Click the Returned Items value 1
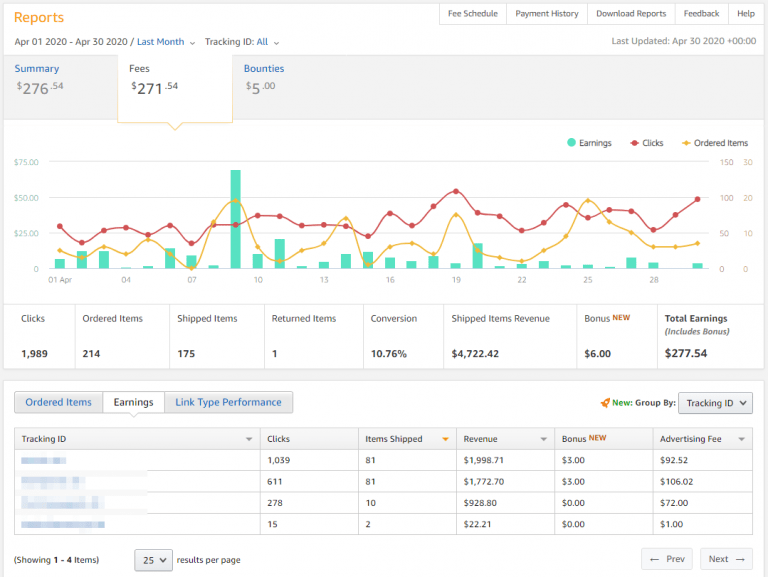768x577 pixels. [x=275, y=354]
